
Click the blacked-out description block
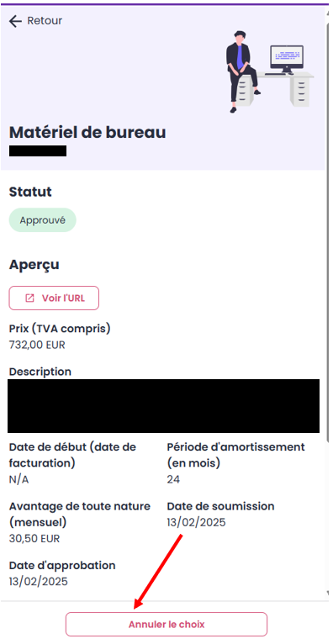coord(163,406)
